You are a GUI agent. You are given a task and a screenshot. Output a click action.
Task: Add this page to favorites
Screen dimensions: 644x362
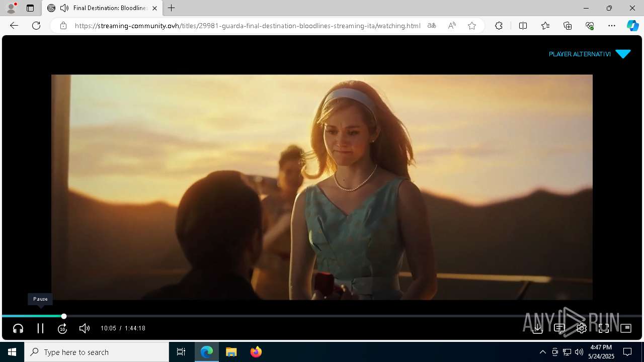pyautogui.click(x=472, y=26)
